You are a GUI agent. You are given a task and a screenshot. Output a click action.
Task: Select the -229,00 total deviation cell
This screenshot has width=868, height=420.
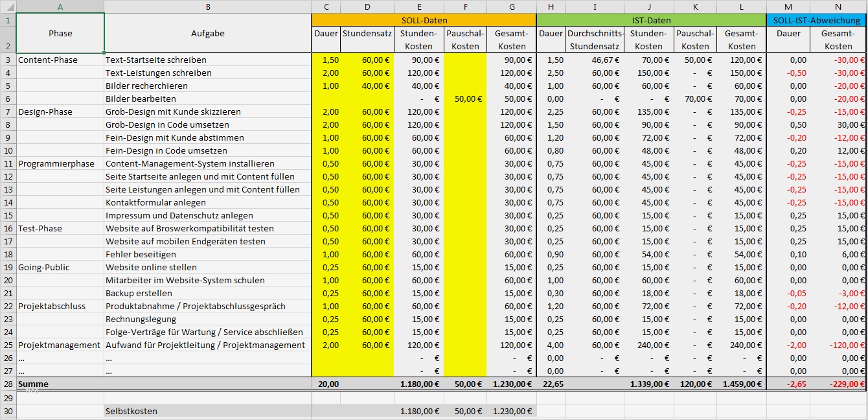click(x=838, y=384)
